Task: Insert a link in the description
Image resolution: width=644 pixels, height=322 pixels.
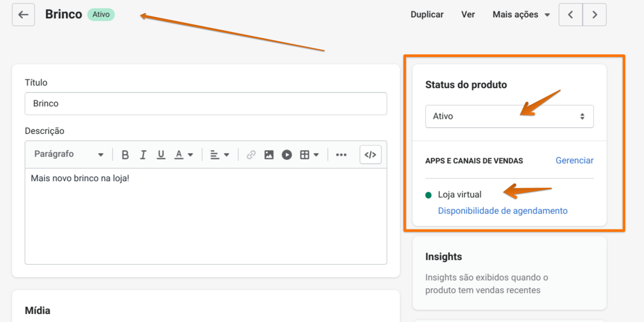Action: [x=251, y=155]
